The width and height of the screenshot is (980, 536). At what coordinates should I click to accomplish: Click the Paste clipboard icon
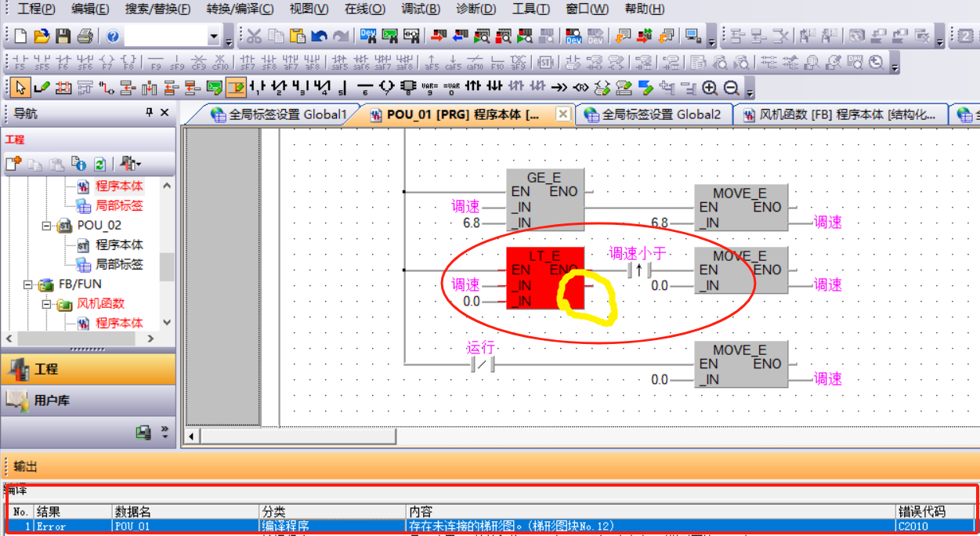point(298,36)
